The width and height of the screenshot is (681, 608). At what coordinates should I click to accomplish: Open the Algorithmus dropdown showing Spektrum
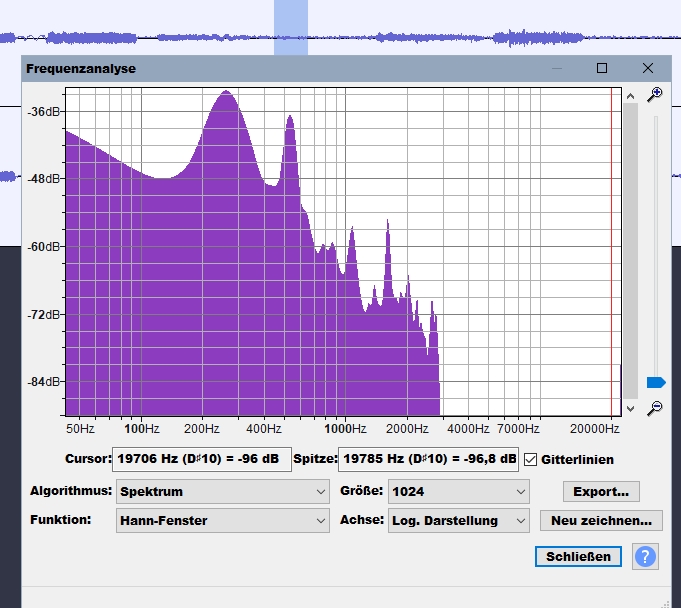tap(223, 491)
